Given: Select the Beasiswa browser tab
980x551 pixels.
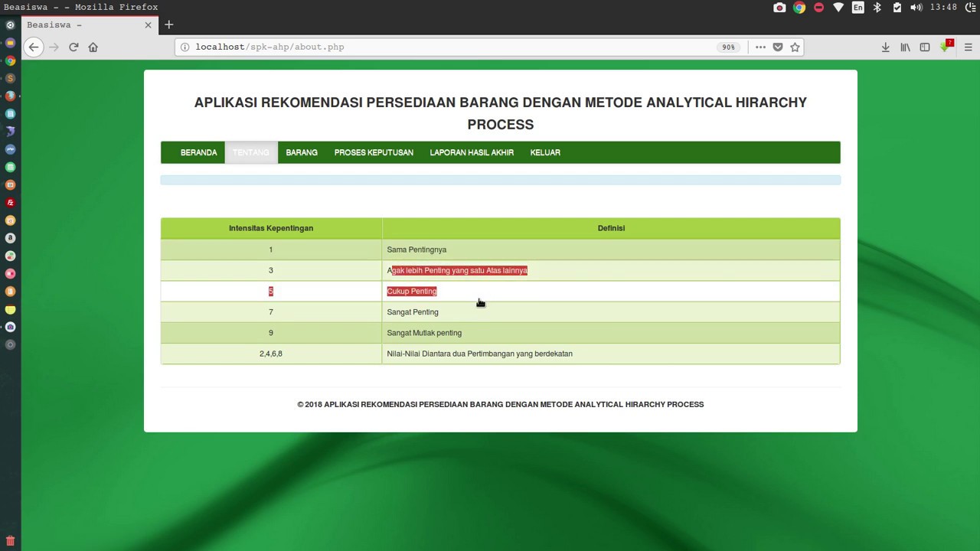Looking at the screenshot, I should [89, 24].
